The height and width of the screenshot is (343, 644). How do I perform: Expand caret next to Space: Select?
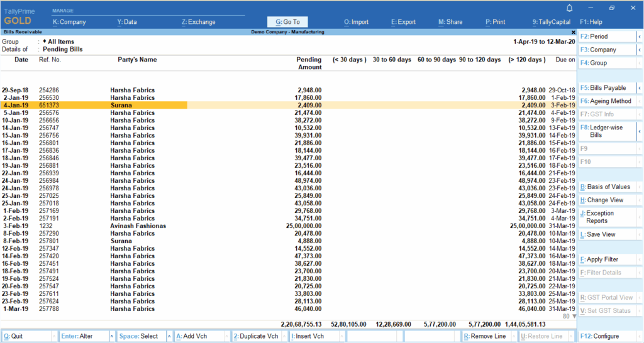(x=169, y=336)
